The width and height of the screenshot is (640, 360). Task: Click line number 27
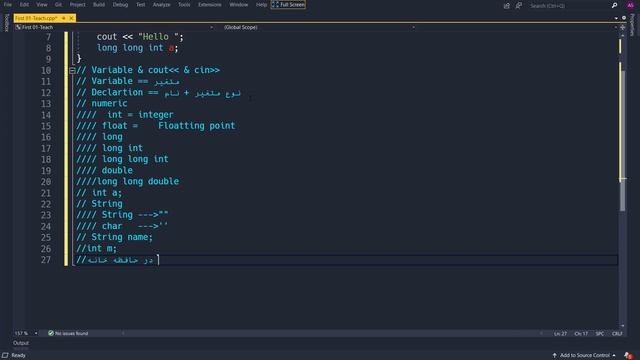click(x=46, y=260)
